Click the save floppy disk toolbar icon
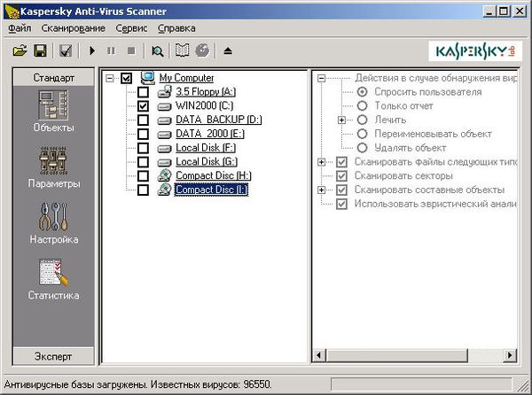The width and height of the screenshot is (532, 395). pyautogui.click(x=40, y=51)
